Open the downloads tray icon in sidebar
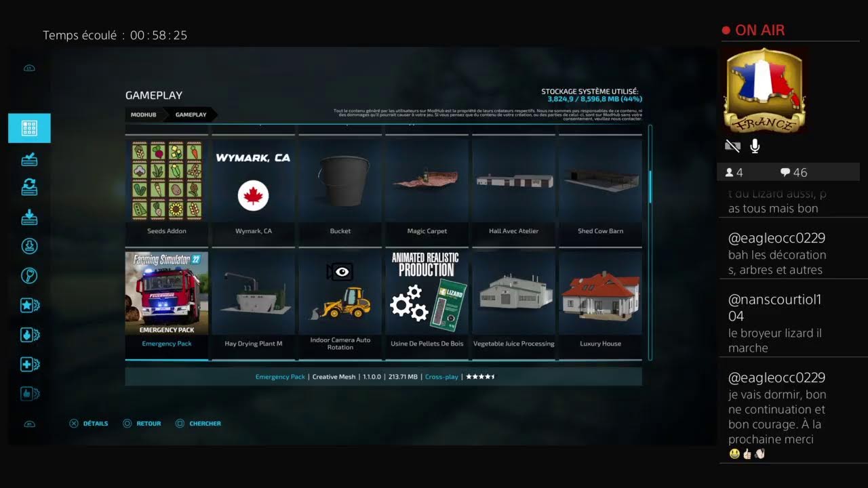Viewport: 868px width, 488px height. point(29,217)
